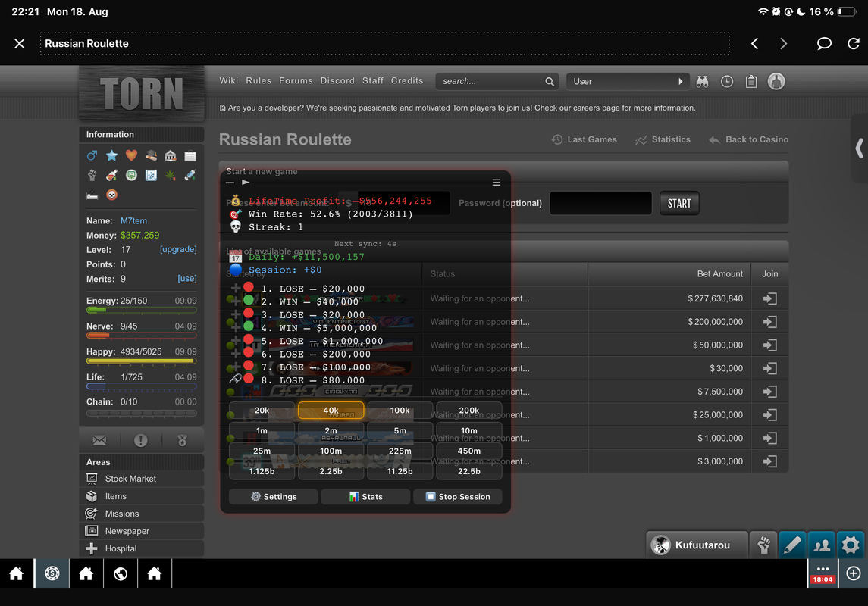
Task: Open the M7tem profile name link
Action: tap(133, 220)
